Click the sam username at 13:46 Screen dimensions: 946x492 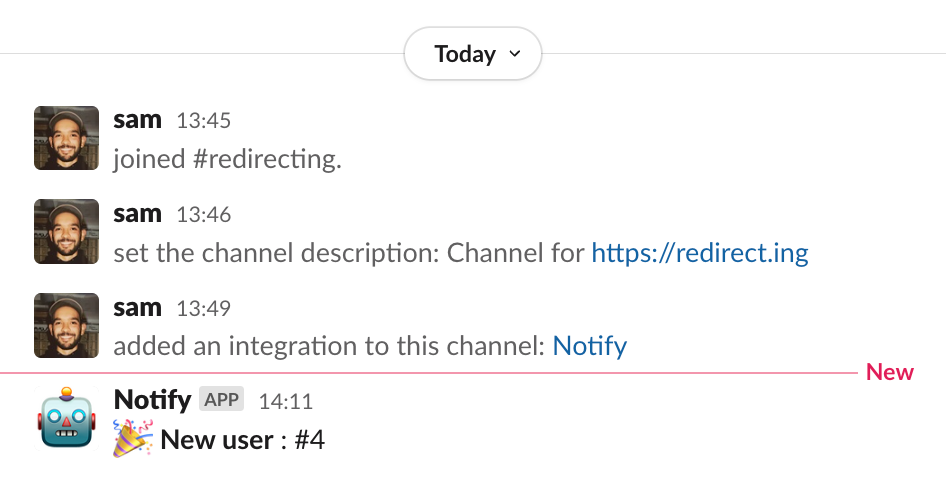(137, 214)
